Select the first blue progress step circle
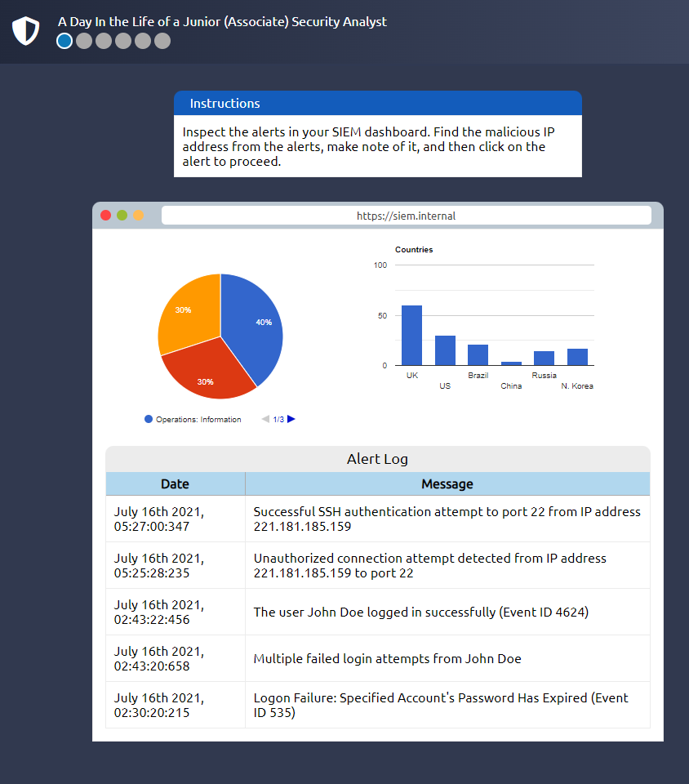The width and height of the screenshot is (689, 784). click(64, 41)
